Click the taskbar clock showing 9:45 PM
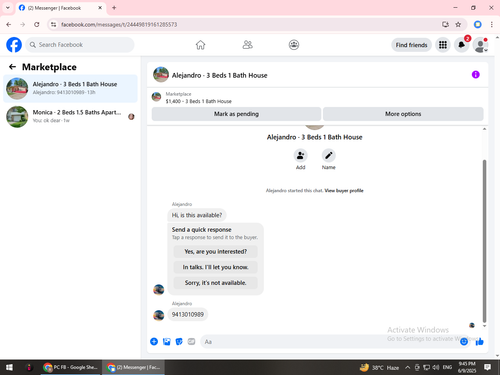This screenshot has width=500, height=375. point(467,367)
